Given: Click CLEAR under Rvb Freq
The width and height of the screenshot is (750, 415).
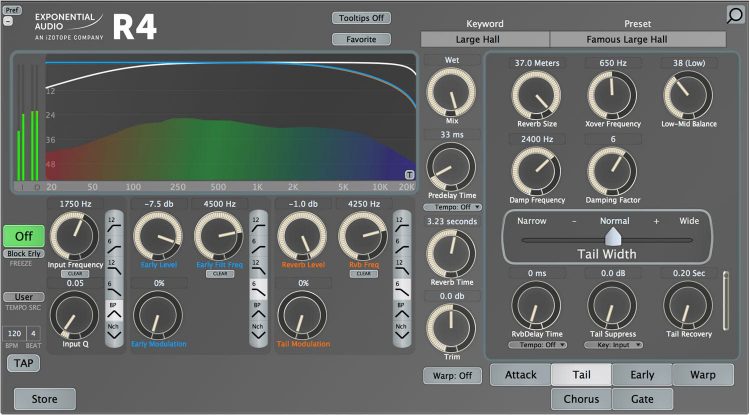Looking at the screenshot, I should click(364, 274).
